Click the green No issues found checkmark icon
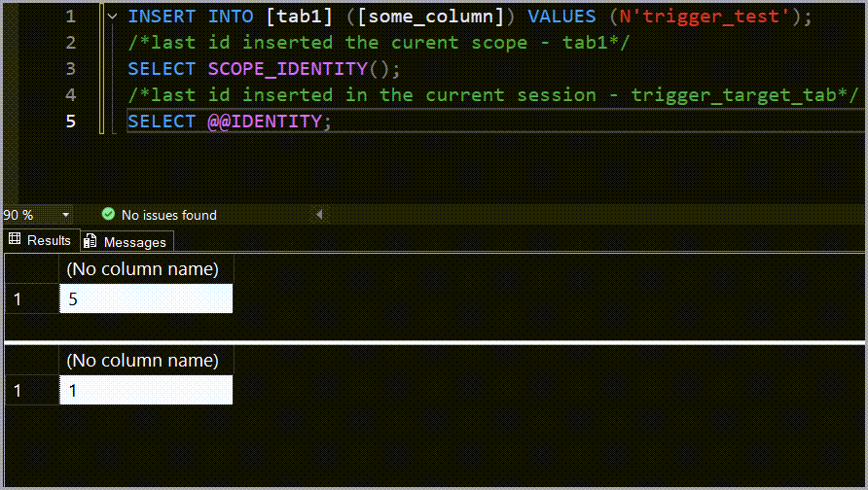Image resolution: width=868 pixels, height=490 pixels. pyautogui.click(x=109, y=214)
